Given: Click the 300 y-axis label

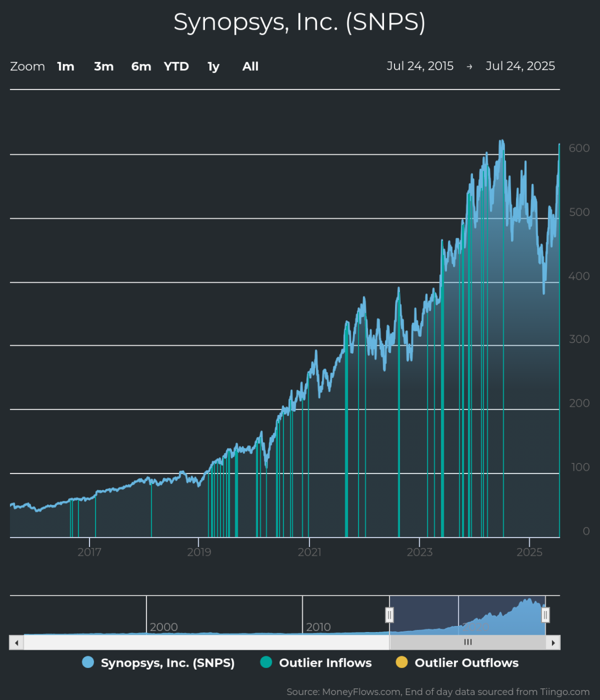Looking at the screenshot, I should (580, 339).
